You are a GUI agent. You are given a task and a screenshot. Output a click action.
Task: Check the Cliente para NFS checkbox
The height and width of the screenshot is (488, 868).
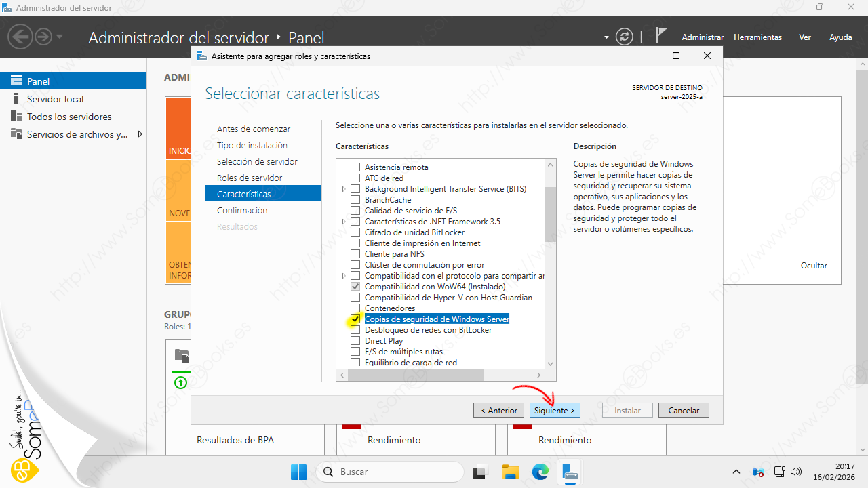tap(355, 254)
